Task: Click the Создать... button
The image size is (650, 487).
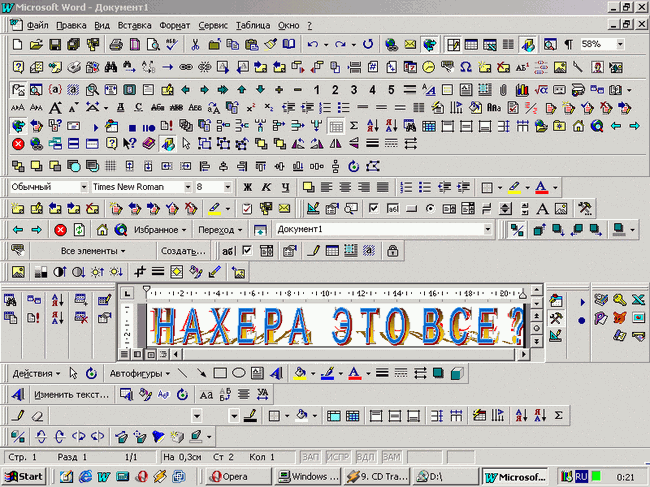Action: coord(184,250)
